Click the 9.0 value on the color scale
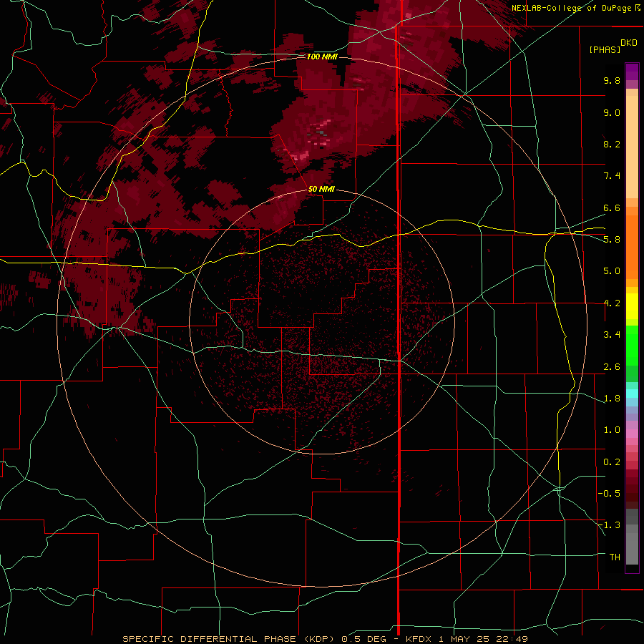The image size is (644, 644). click(x=612, y=112)
